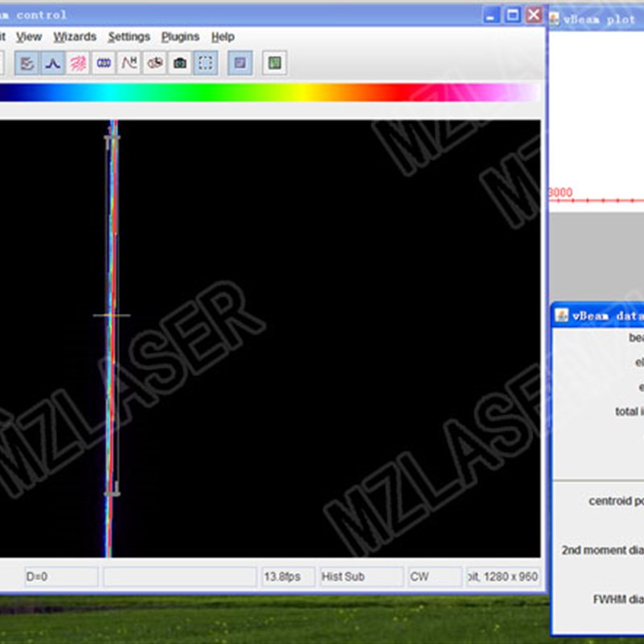The height and width of the screenshot is (644, 644).
Task: Open the Plugins menu
Action: coord(180,37)
